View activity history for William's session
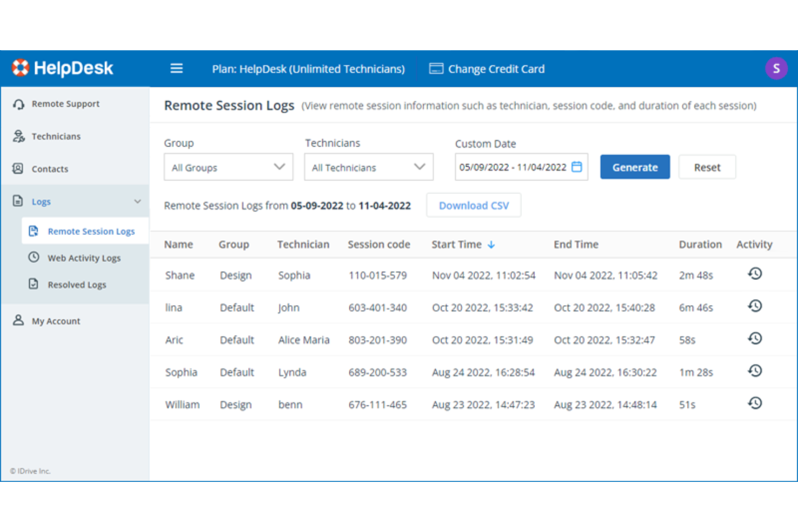Image resolution: width=798 pixels, height=532 pixels. click(x=755, y=403)
